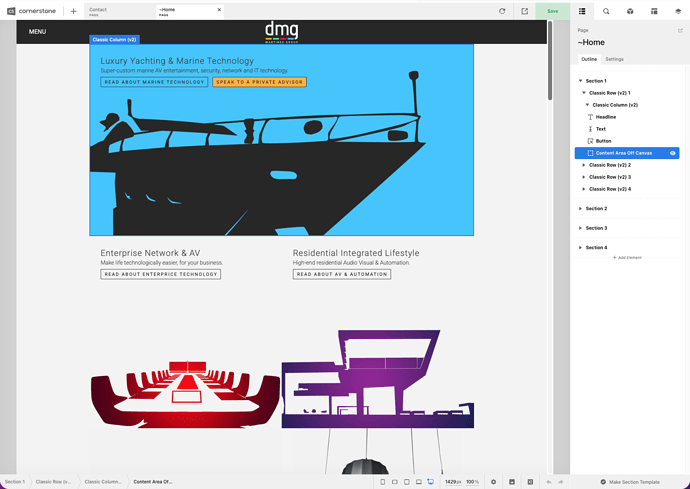Open the Outline list panel icon
The height and width of the screenshot is (489, 690).
click(582, 11)
